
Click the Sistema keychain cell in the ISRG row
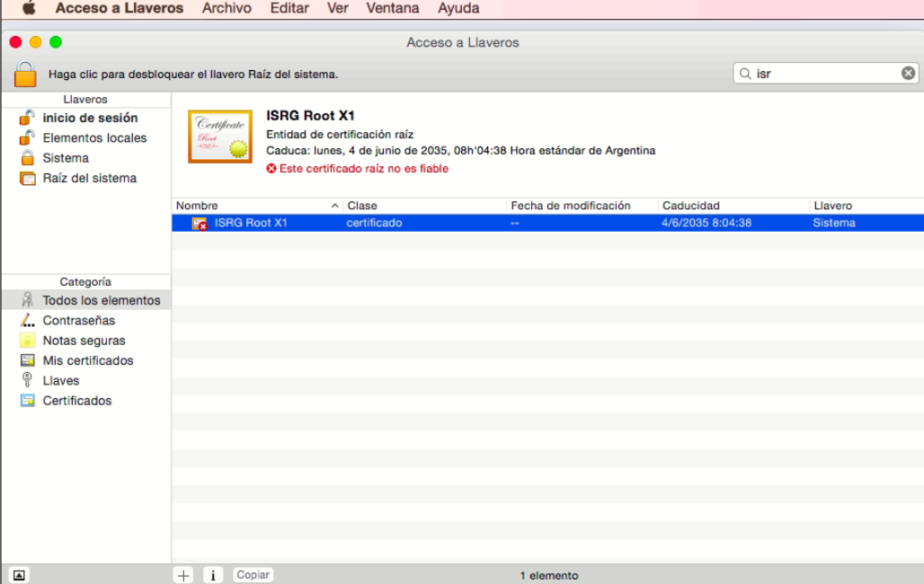click(834, 223)
